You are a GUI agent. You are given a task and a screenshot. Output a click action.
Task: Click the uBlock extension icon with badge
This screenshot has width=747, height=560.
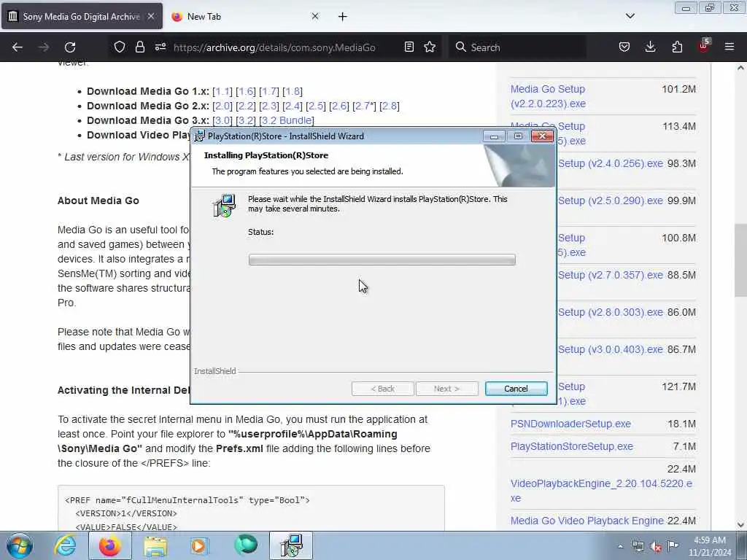(x=704, y=46)
